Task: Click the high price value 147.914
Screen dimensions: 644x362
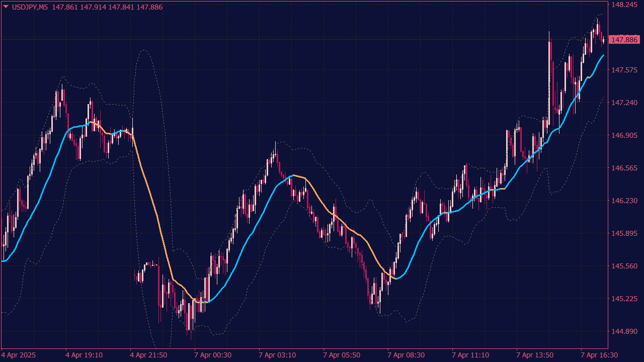Action: pyautogui.click(x=93, y=7)
